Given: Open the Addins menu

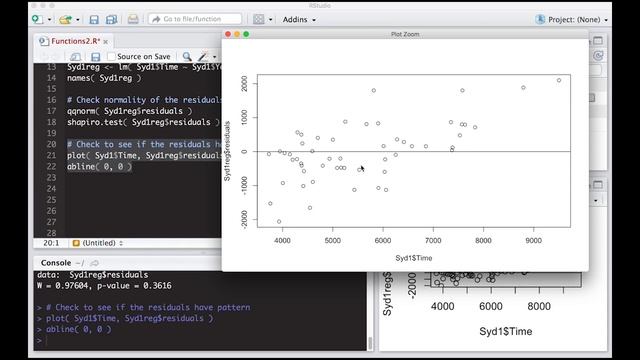Looking at the screenshot, I should click(x=299, y=20).
